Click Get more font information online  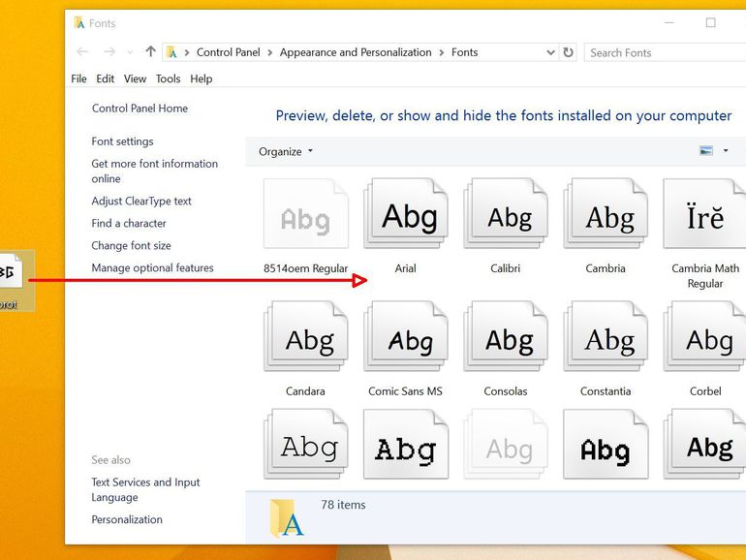155,171
